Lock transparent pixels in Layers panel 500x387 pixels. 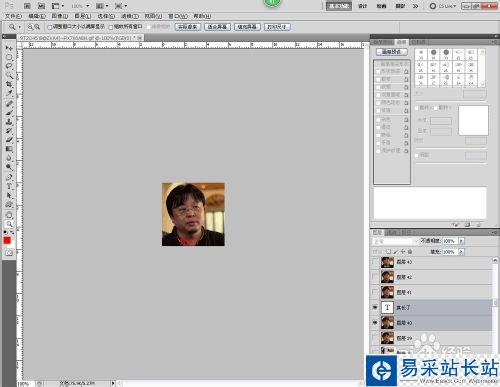point(388,252)
